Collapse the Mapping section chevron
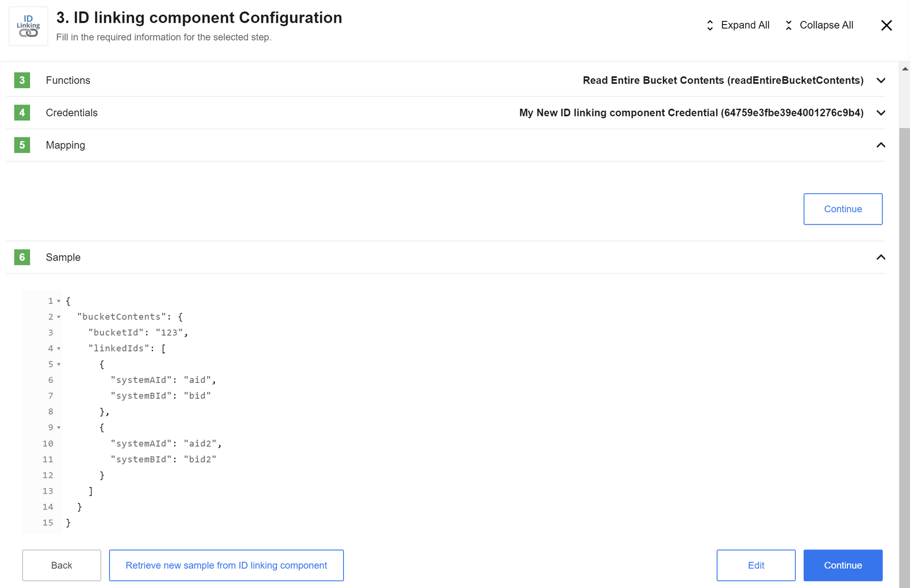The image size is (910, 588). pyautogui.click(x=881, y=145)
